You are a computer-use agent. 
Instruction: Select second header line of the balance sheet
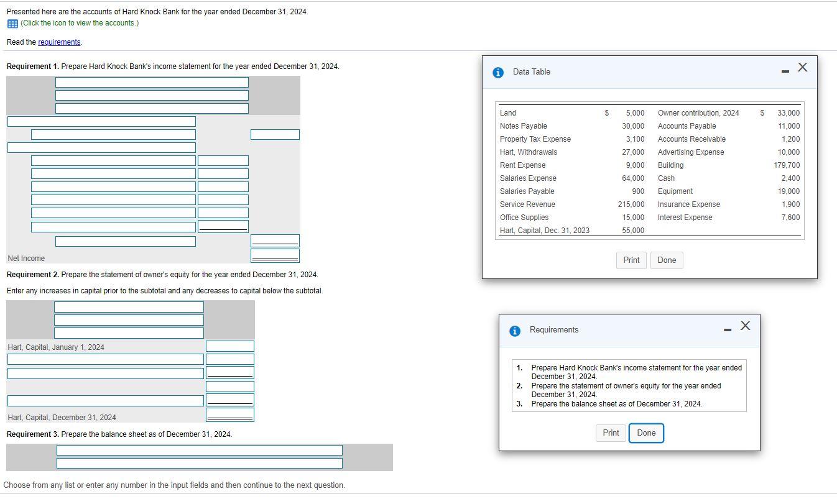(200, 463)
